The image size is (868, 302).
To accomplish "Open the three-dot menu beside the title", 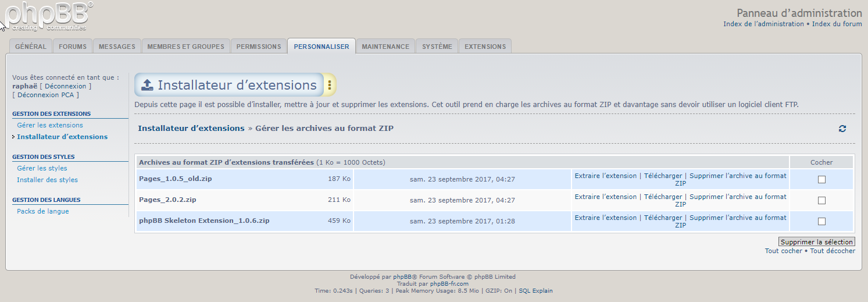I will pos(330,85).
